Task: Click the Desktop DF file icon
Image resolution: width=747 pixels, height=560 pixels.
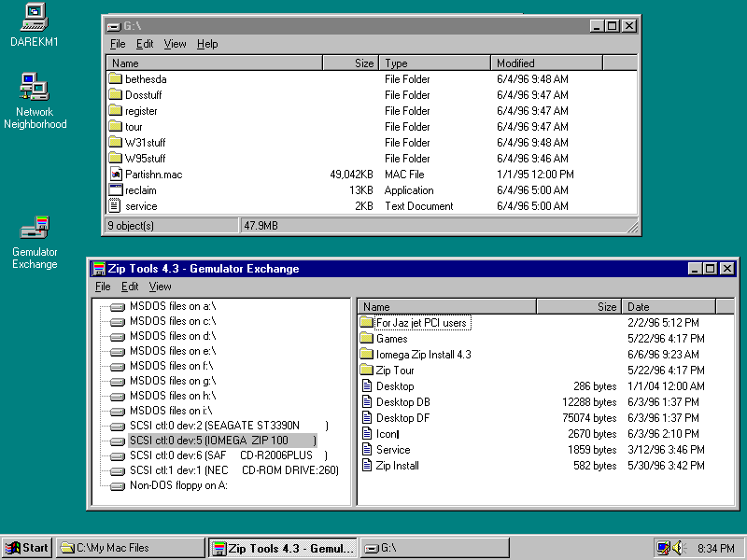Action: coord(367,417)
